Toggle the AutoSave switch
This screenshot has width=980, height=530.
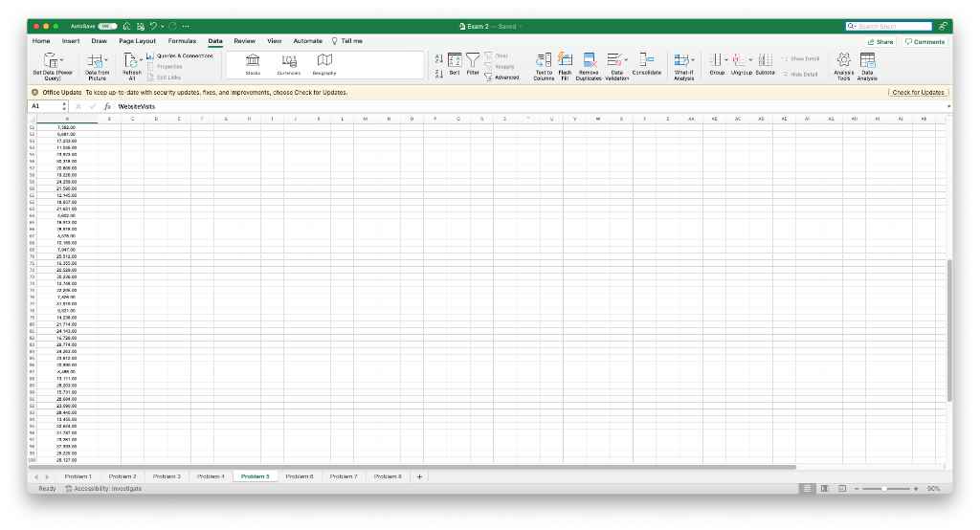[x=107, y=26]
